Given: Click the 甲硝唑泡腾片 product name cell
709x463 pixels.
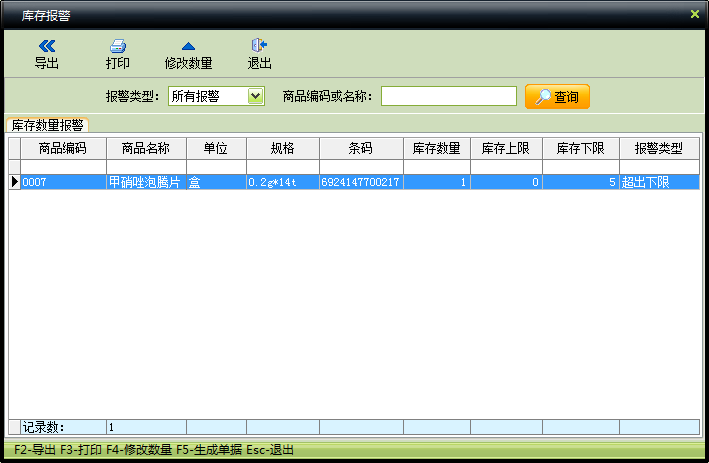Looking at the screenshot, I should click(x=146, y=182).
